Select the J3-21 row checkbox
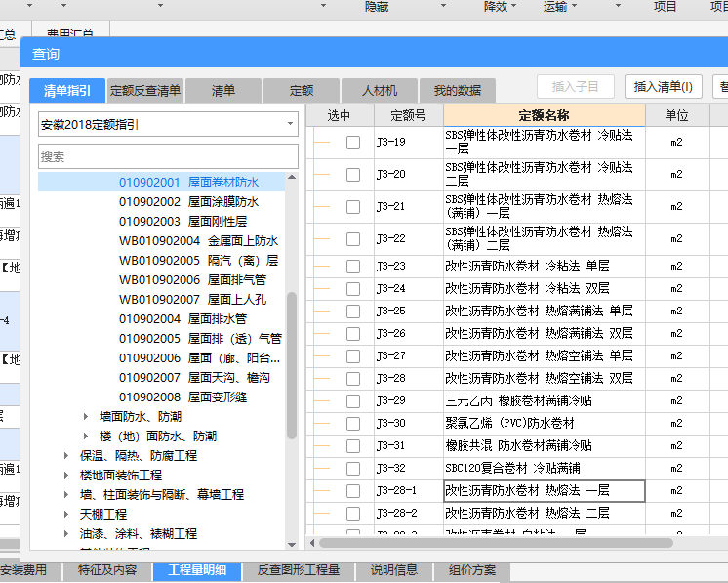 tap(353, 207)
